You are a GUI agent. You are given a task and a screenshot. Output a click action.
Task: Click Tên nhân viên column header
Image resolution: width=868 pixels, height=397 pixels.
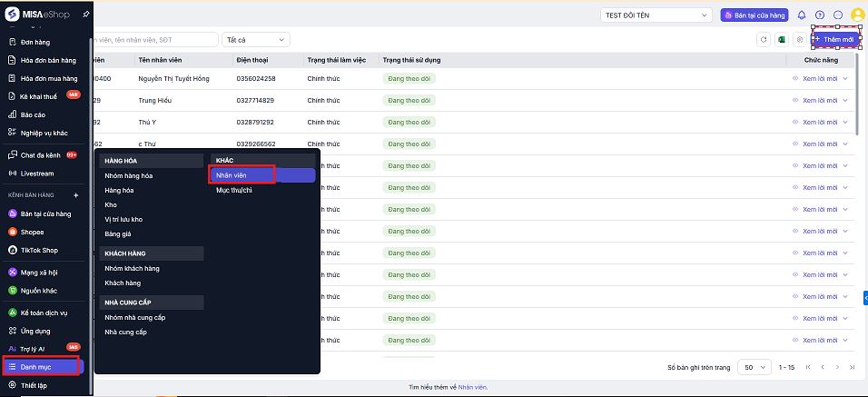[160, 60]
